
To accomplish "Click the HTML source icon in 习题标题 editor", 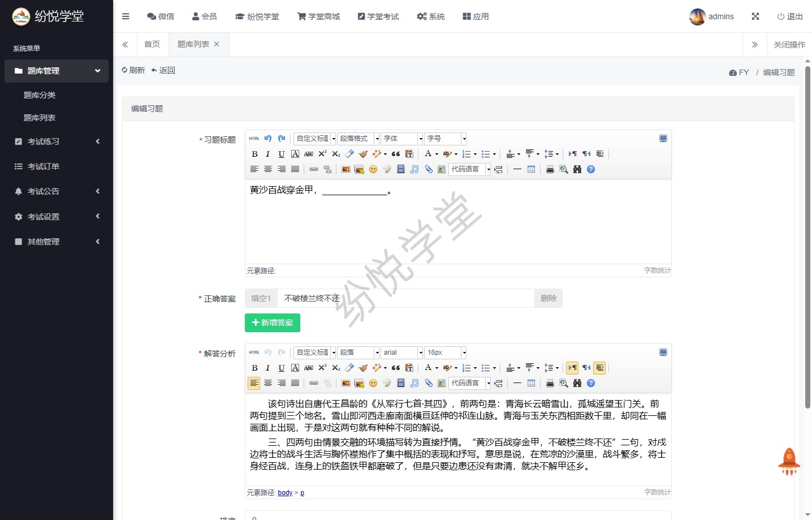I will click(x=254, y=139).
